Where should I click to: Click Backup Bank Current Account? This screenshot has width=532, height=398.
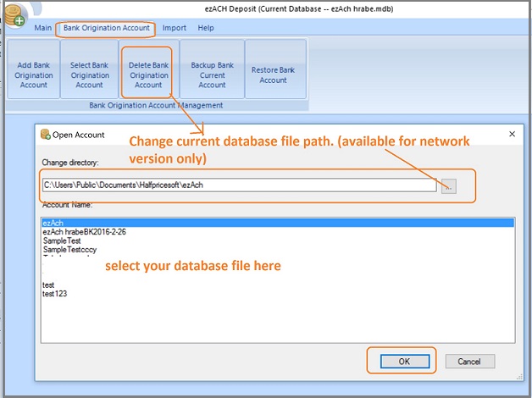[212, 75]
